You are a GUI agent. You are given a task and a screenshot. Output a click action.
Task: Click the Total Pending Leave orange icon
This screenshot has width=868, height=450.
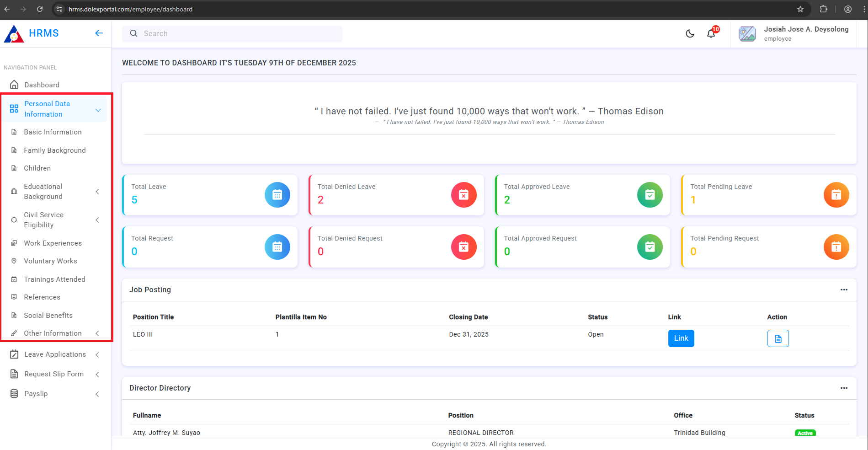click(x=836, y=195)
